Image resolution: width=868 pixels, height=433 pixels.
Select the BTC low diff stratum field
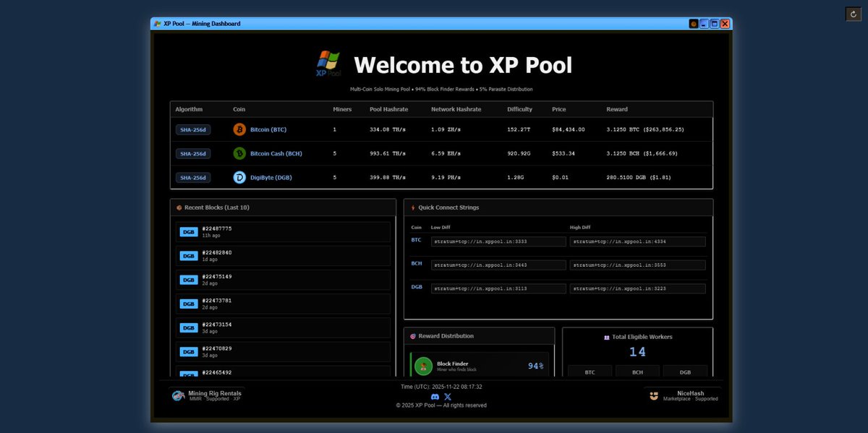pos(498,241)
